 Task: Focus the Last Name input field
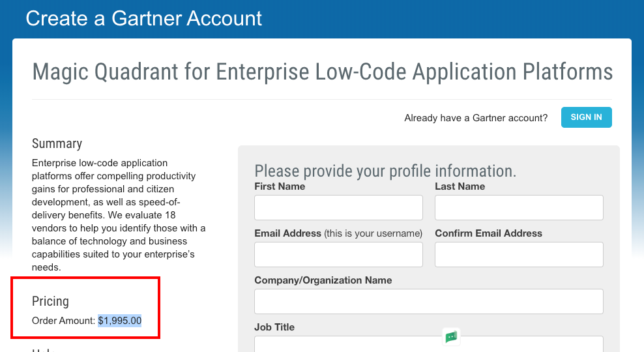(x=519, y=207)
